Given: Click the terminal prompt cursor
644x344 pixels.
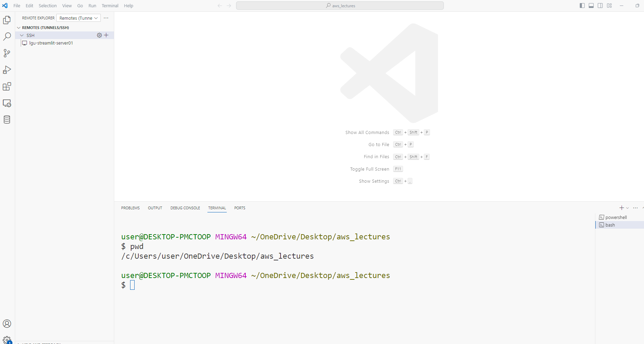Looking at the screenshot, I should coord(132,285).
